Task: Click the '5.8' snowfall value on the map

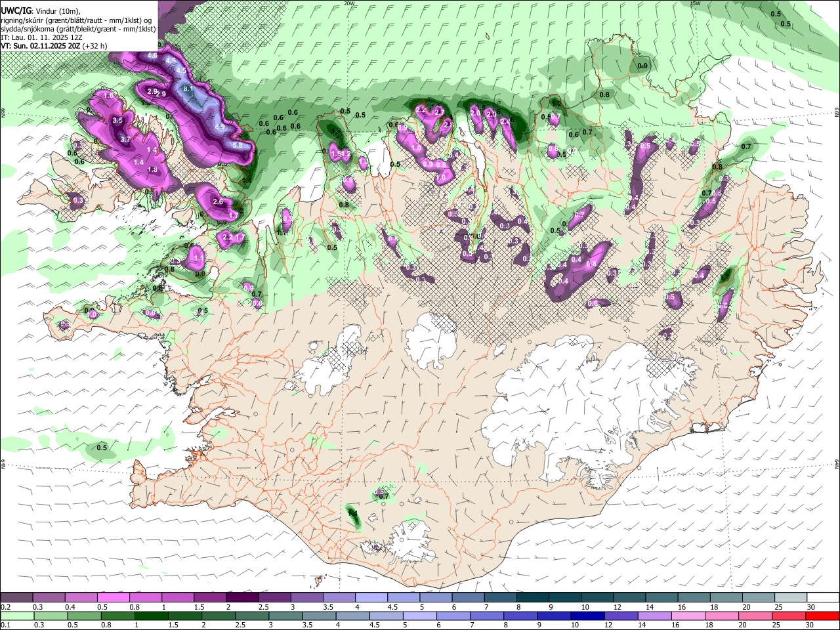Action: point(238,145)
